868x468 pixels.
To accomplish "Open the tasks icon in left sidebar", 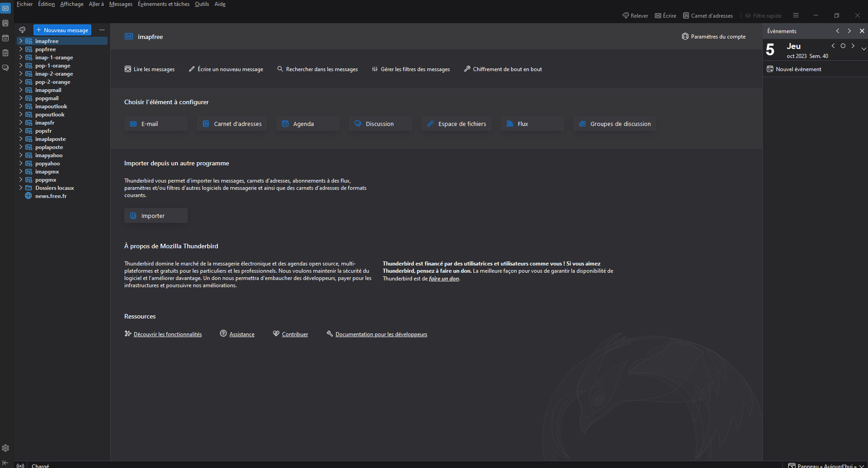I will 5,53.
